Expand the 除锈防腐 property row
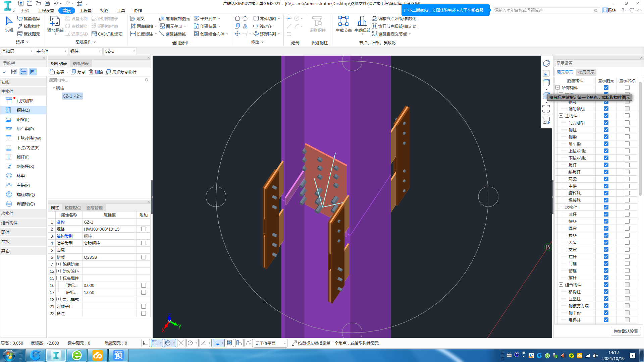This screenshot has height=362, width=644. pos(59,264)
